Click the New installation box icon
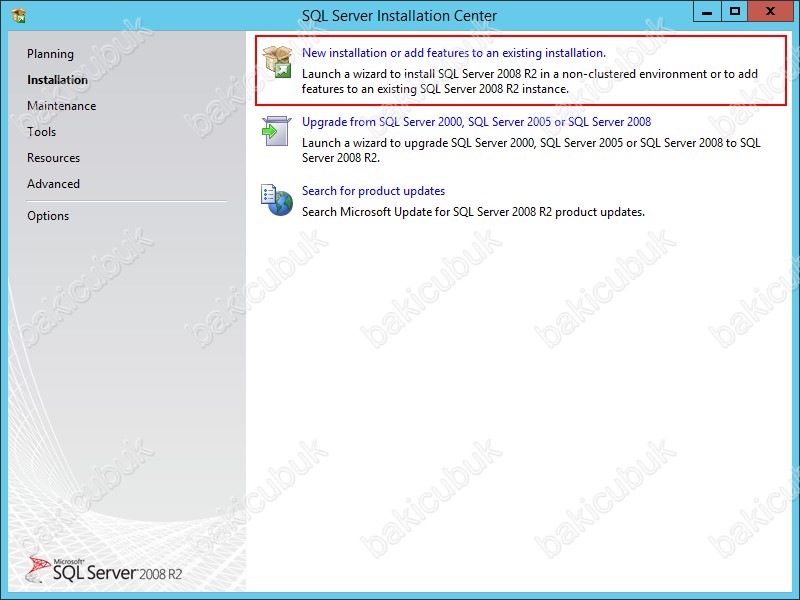 (x=277, y=62)
